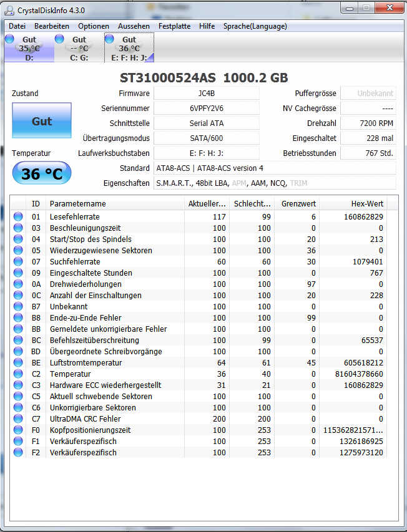Open the Hilfe menu
Screen dimensions: 407x532
(x=207, y=26)
